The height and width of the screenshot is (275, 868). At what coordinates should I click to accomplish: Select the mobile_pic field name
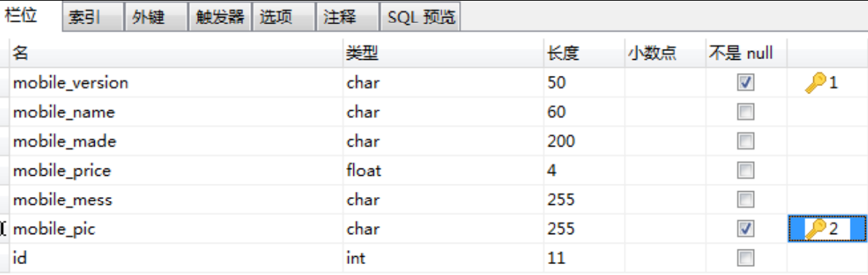pyautogui.click(x=54, y=229)
